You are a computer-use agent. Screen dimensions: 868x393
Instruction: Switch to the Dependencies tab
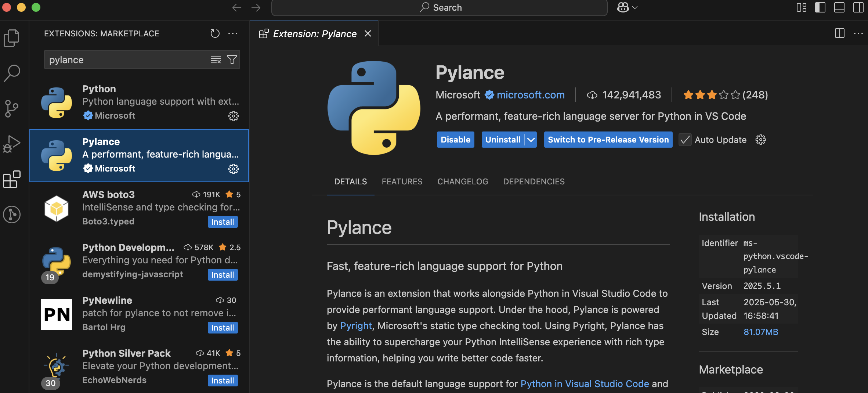point(534,181)
